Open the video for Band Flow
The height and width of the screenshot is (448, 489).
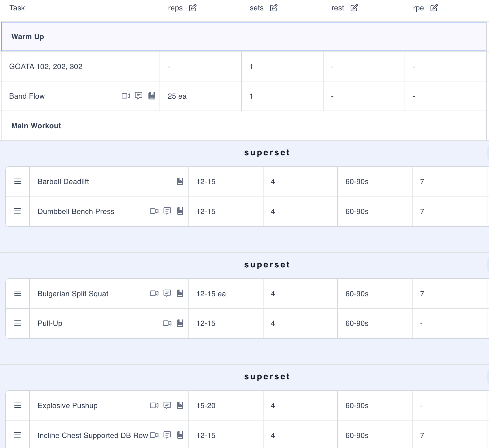pos(126,96)
